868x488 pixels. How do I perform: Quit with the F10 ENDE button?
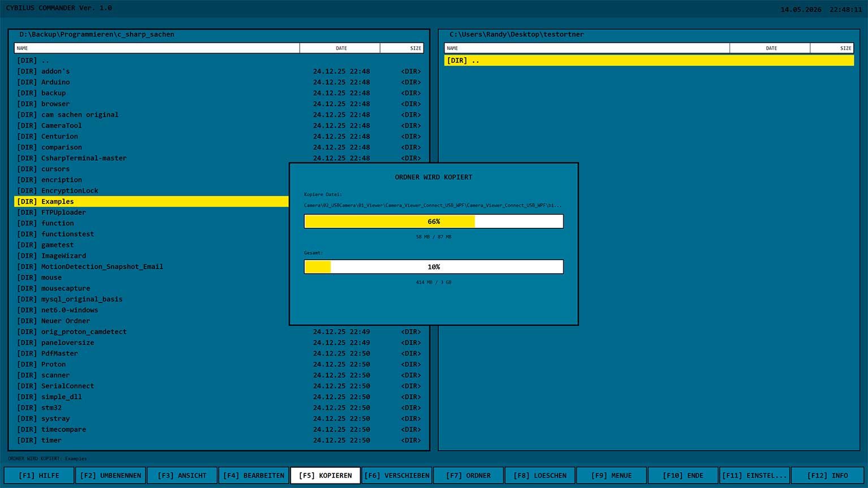683,476
